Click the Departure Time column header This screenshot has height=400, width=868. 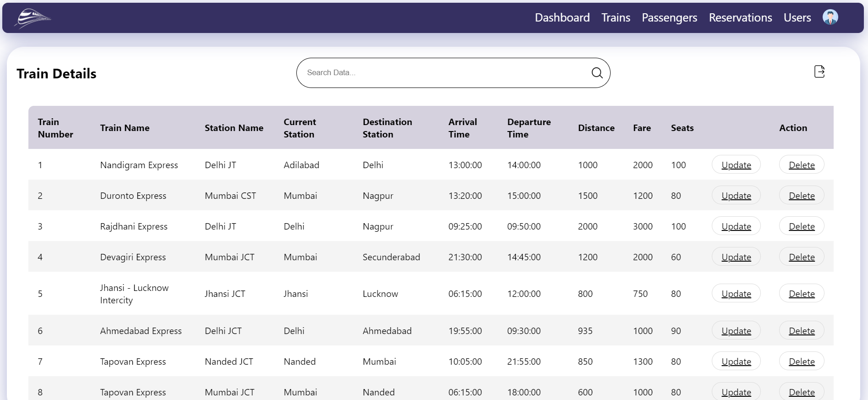[529, 128]
